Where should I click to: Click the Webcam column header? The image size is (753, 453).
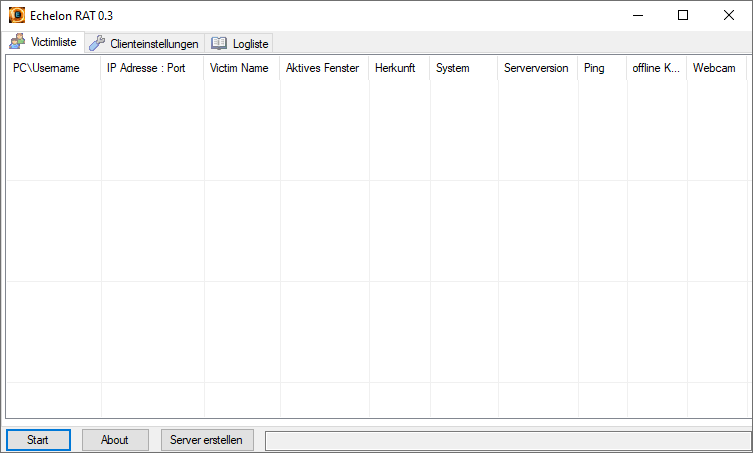click(714, 68)
